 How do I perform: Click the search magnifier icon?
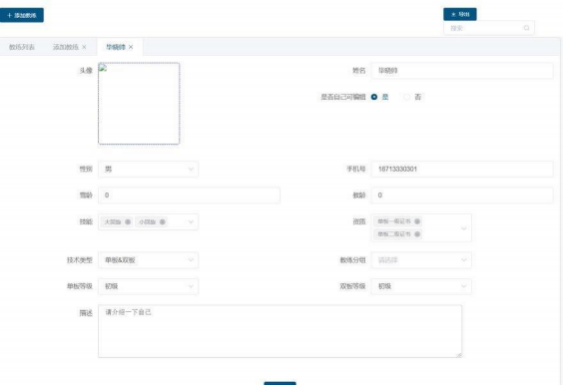click(x=526, y=28)
